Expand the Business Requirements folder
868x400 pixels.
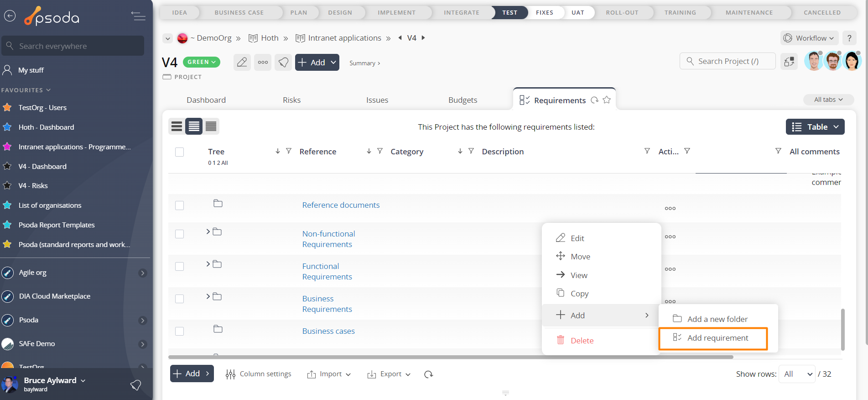pyautogui.click(x=208, y=296)
